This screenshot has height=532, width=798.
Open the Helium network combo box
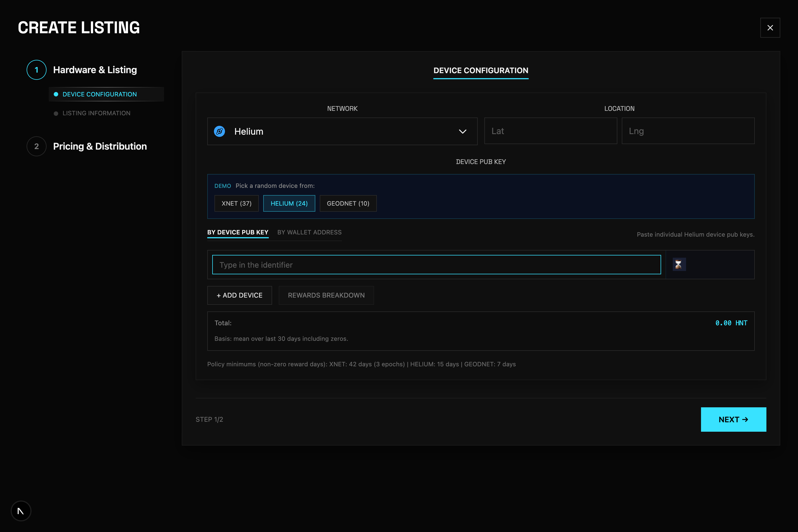point(342,131)
